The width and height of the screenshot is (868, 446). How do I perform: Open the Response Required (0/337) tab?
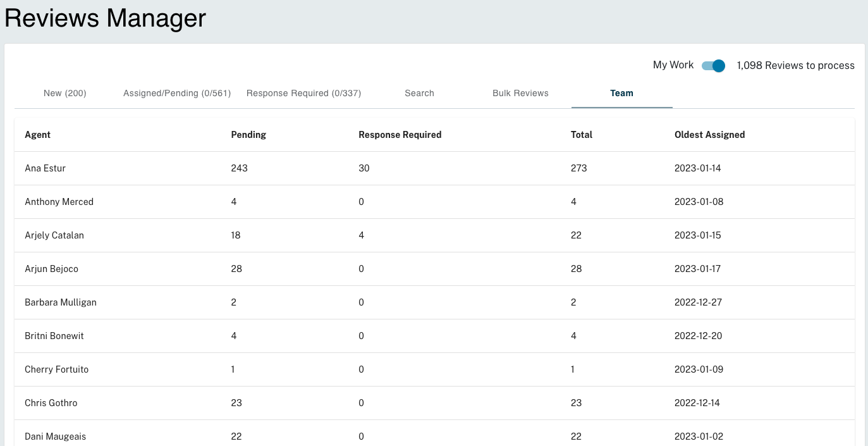(303, 93)
